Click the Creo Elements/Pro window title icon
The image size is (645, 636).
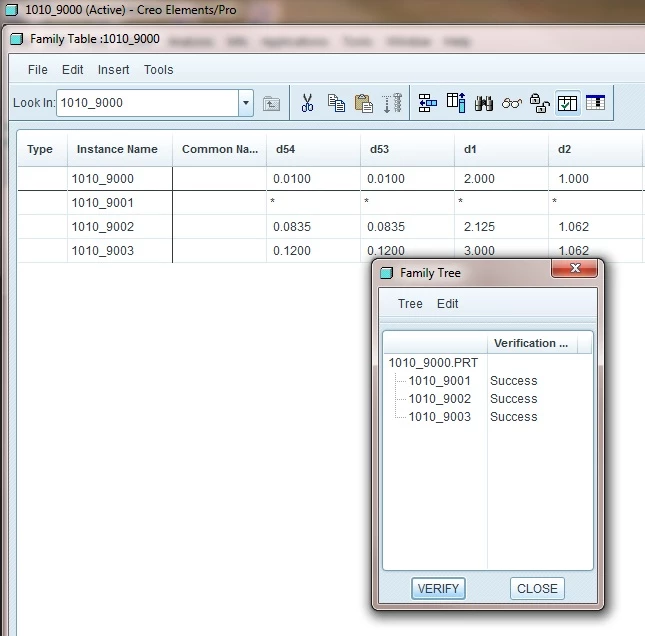[12, 10]
